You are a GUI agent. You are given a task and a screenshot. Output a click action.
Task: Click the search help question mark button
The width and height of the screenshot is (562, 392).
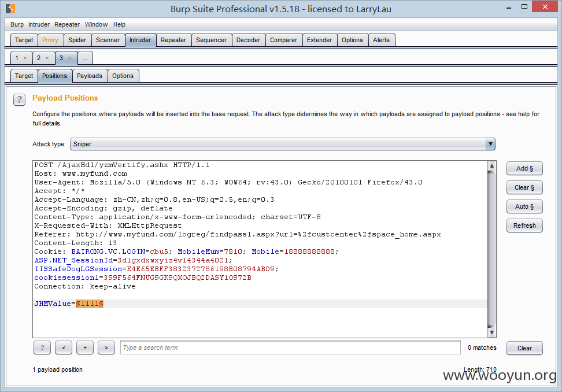[42, 347]
